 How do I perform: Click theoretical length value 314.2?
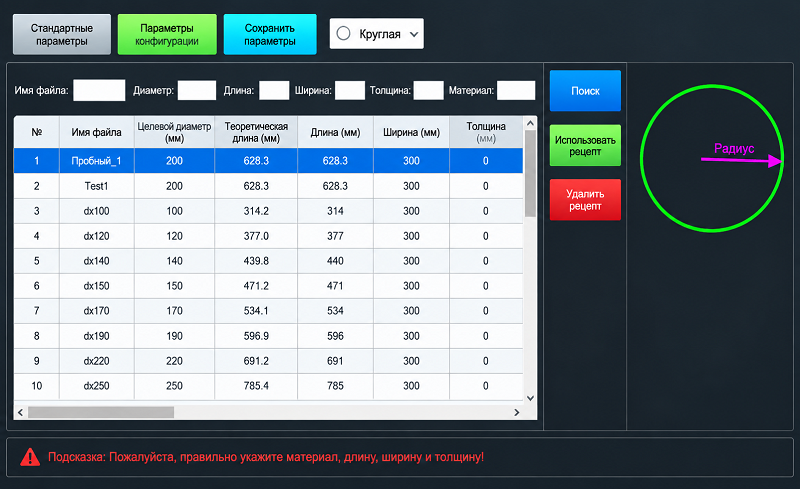coord(256,211)
